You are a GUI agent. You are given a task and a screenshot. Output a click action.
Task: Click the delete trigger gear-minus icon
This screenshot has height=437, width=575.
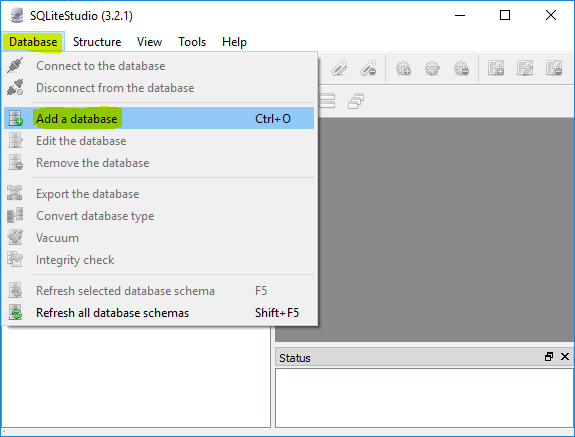461,68
